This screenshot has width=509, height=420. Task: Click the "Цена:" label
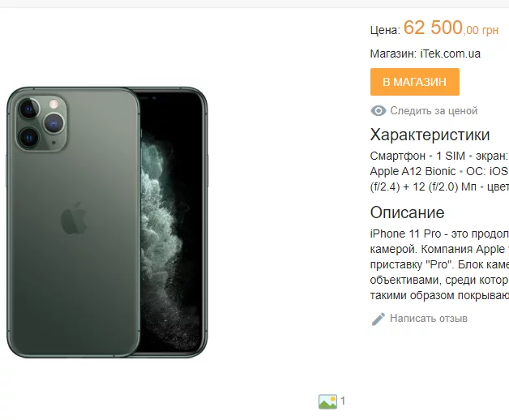tap(385, 30)
